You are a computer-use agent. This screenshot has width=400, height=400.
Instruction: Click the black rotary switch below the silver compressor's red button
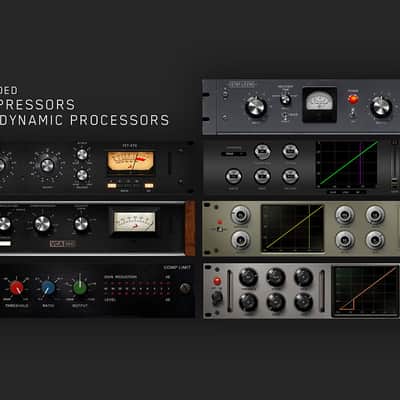217,298
